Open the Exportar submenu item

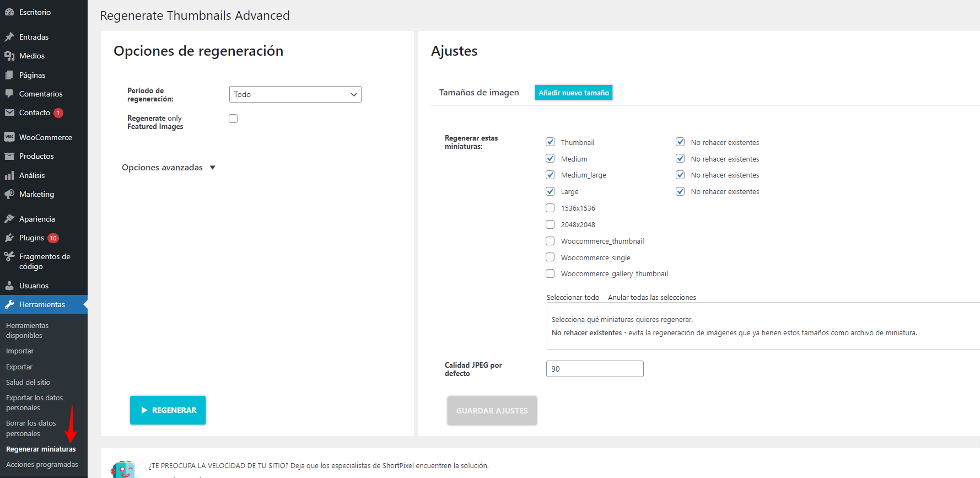coord(19,367)
